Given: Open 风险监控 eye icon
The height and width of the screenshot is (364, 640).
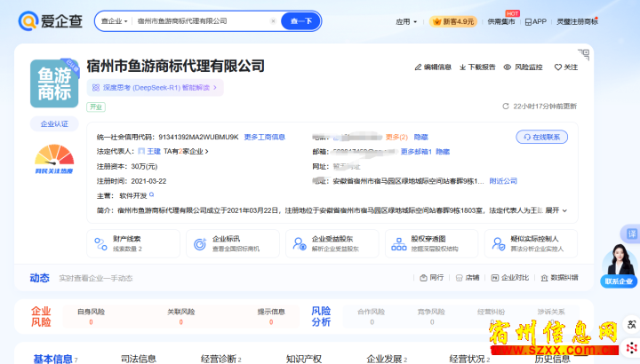Looking at the screenshot, I should [x=508, y=67].
